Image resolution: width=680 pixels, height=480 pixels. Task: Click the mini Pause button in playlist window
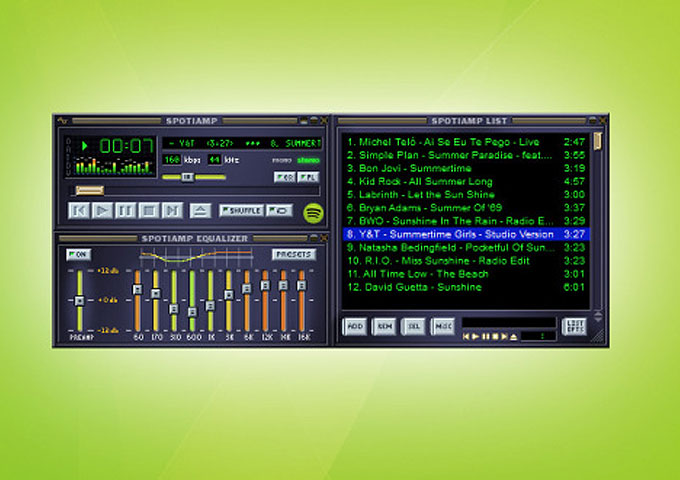(485, 336)
